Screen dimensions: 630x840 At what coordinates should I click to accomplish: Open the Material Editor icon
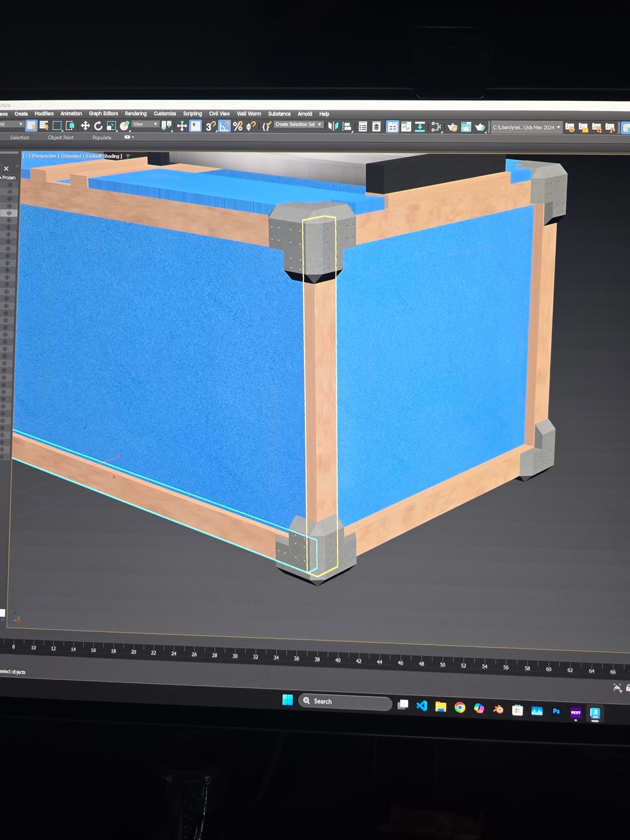(436, 127)
